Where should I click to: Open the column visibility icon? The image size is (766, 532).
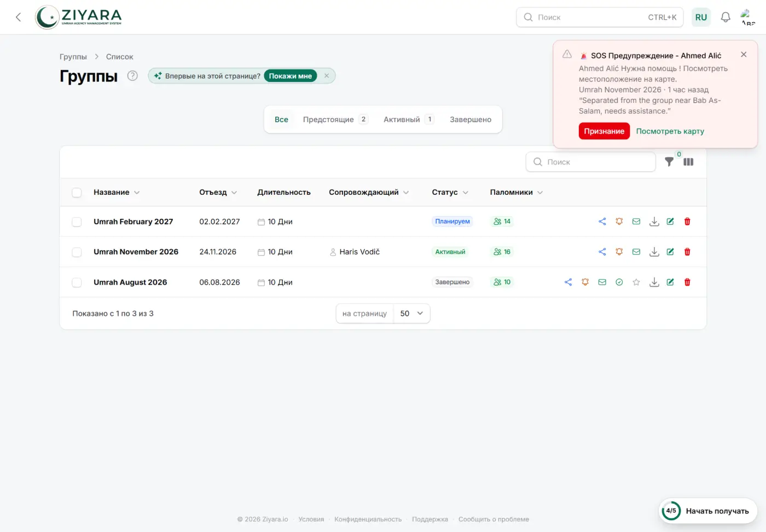[688, 162]
